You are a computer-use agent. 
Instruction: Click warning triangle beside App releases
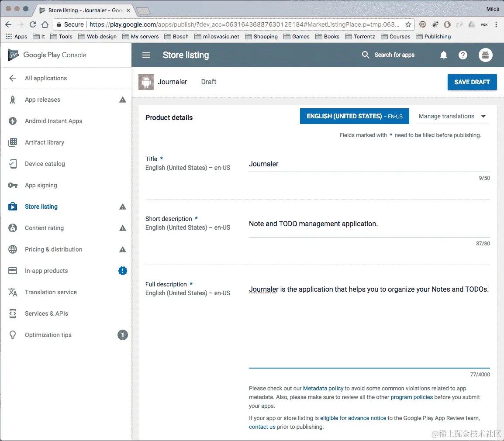[x=122, y=100]
